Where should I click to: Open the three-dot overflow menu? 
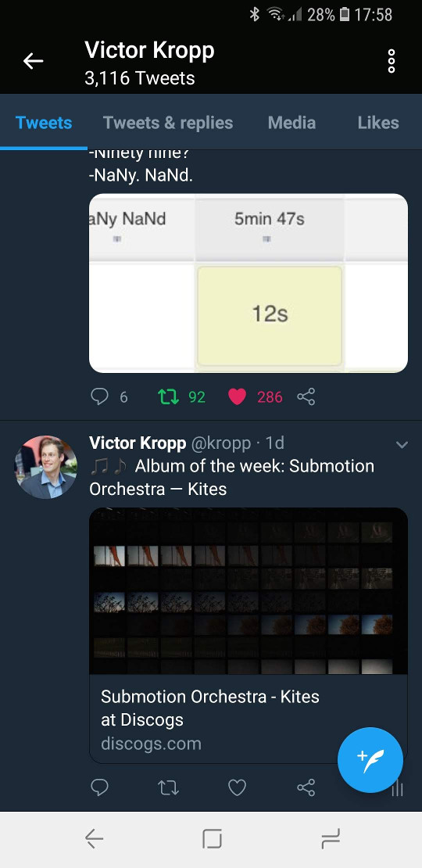coord(391,61)
